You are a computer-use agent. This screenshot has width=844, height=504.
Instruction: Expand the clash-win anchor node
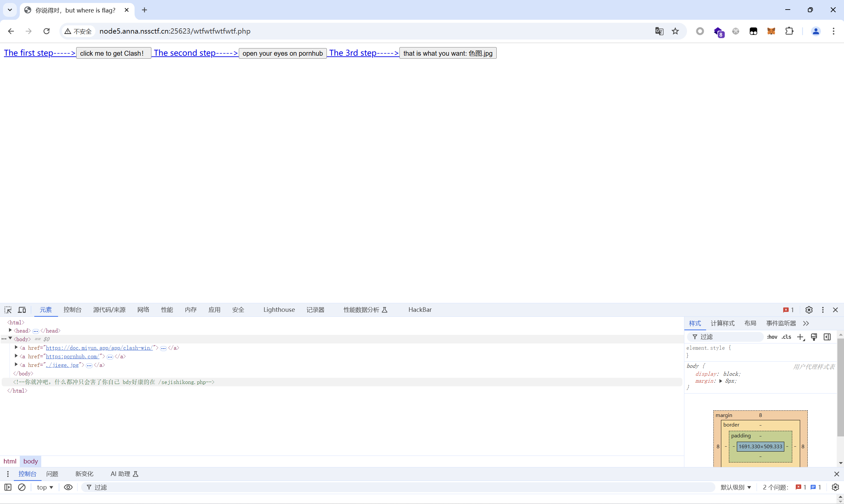click(x=16, y=347)
